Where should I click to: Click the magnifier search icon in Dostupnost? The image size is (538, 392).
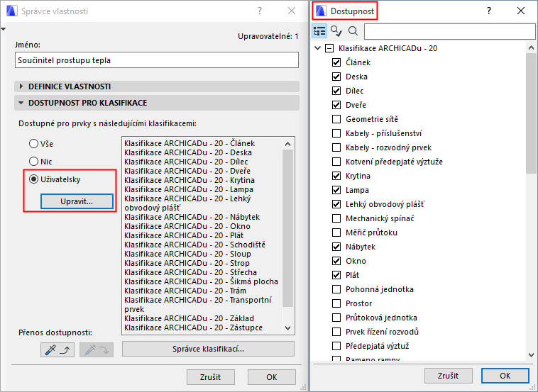click(x=353, y=31)
